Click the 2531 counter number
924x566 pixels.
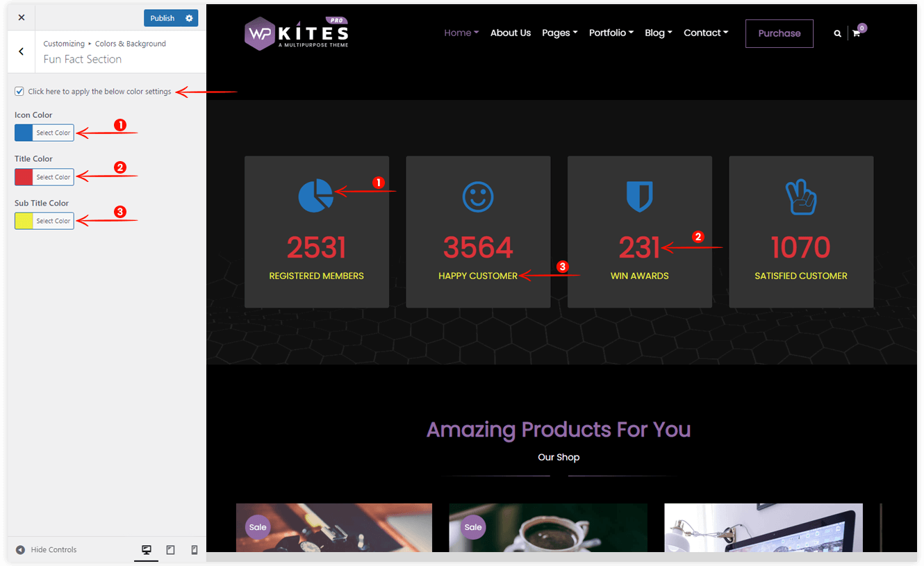tap(316, 247)
